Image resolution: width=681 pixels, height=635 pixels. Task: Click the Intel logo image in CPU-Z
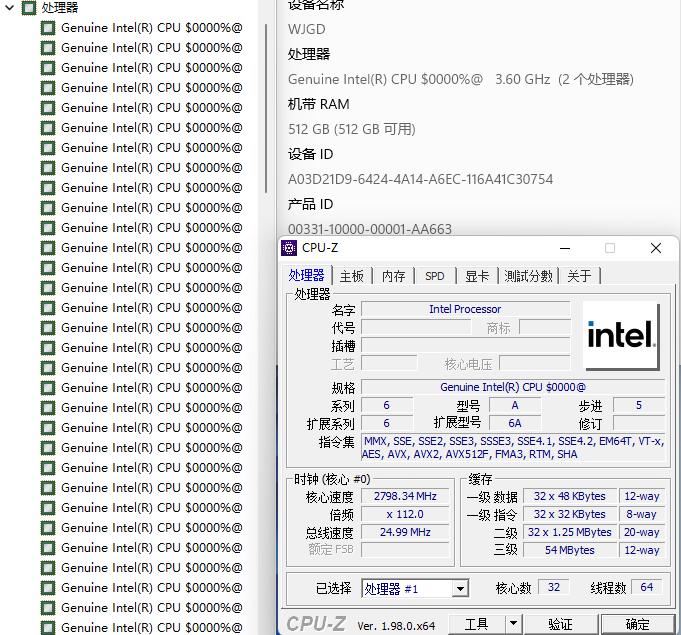621,337
